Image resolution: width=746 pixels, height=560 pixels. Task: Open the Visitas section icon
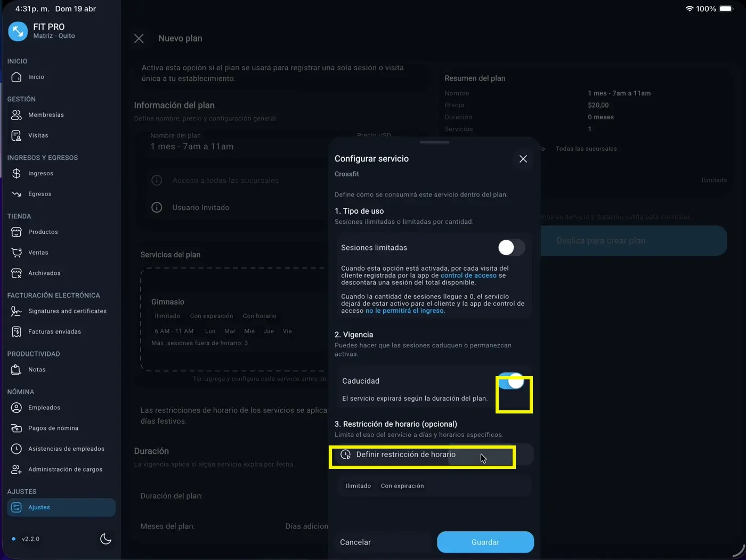pyautogui.click(x=16, y=135)
